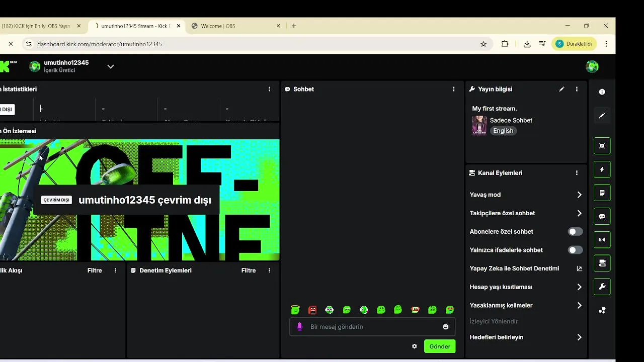The height and width of the screenshot is (362, 644).
Task: Expand Yavaş mod settings
Action: coord(526,195)
